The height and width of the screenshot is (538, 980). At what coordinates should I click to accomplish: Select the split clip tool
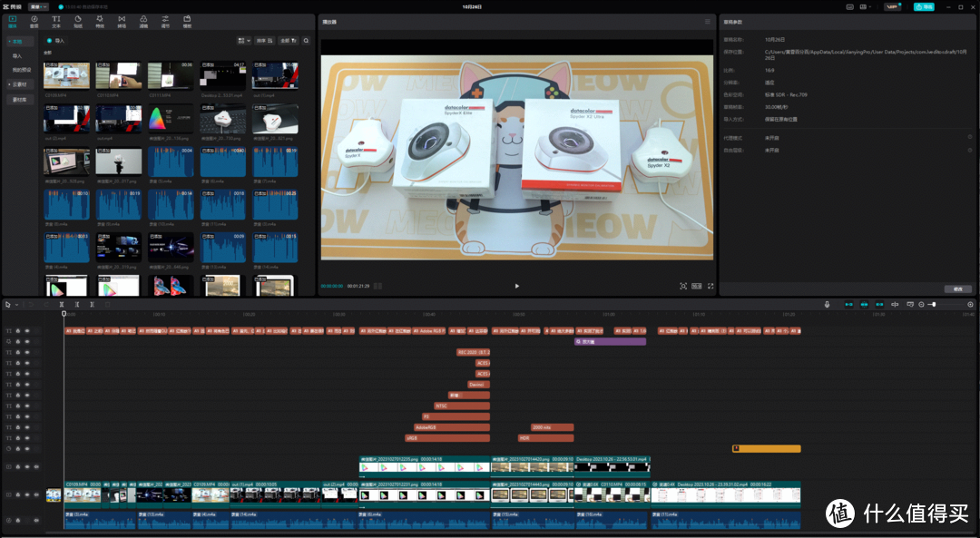pyautogui.click(x=62, y=304)
